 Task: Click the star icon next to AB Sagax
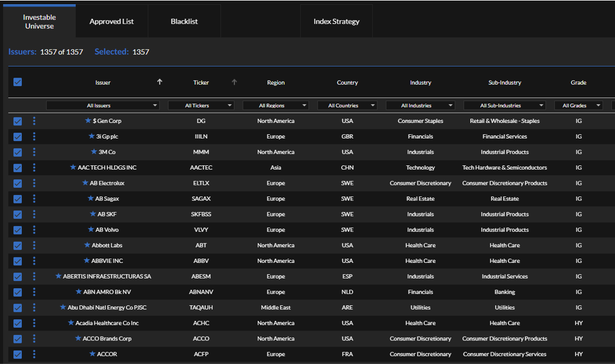coord(91,199)
